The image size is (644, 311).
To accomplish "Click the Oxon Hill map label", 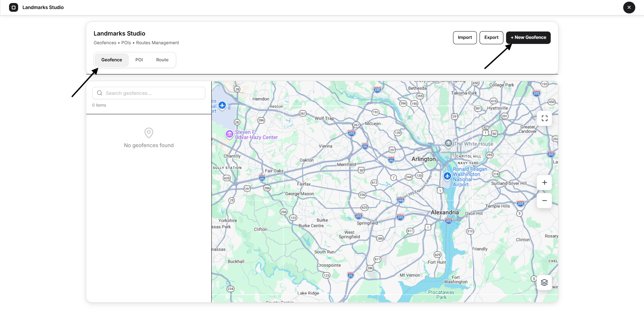I will (474, 213).
